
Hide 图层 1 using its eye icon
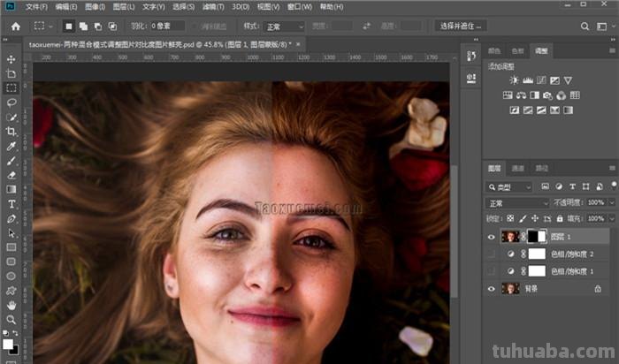(x=492, y=236)
